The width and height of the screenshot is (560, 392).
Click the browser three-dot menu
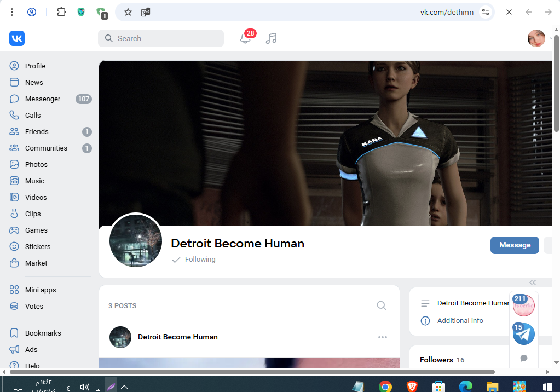click(12, 12)
